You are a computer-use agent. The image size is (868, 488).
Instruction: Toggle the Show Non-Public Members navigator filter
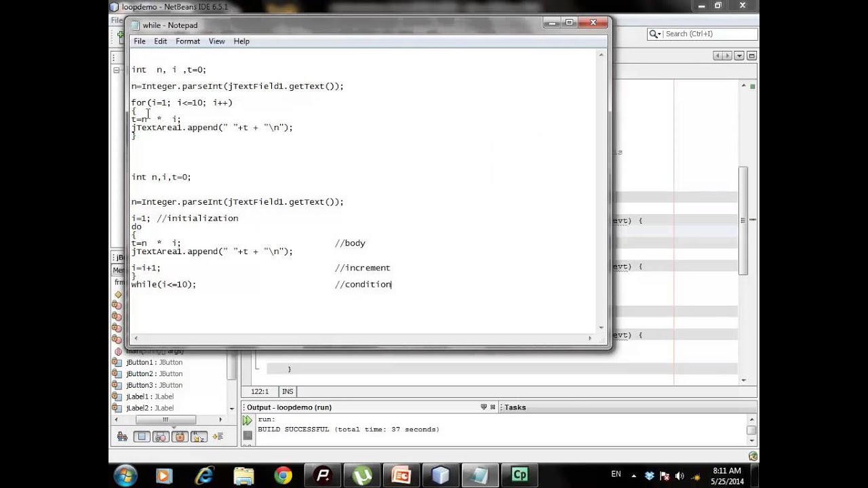point(180,437)
